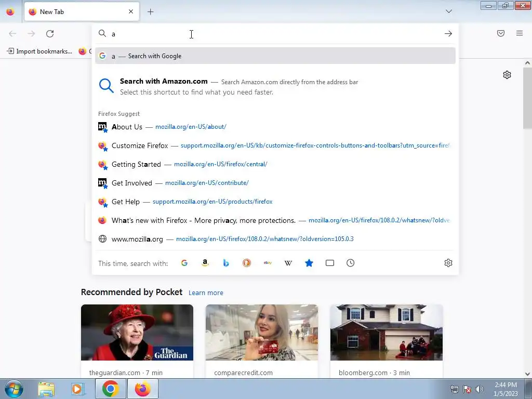Open bloomberg.com flooded house thumbnail

pos(387,332)
